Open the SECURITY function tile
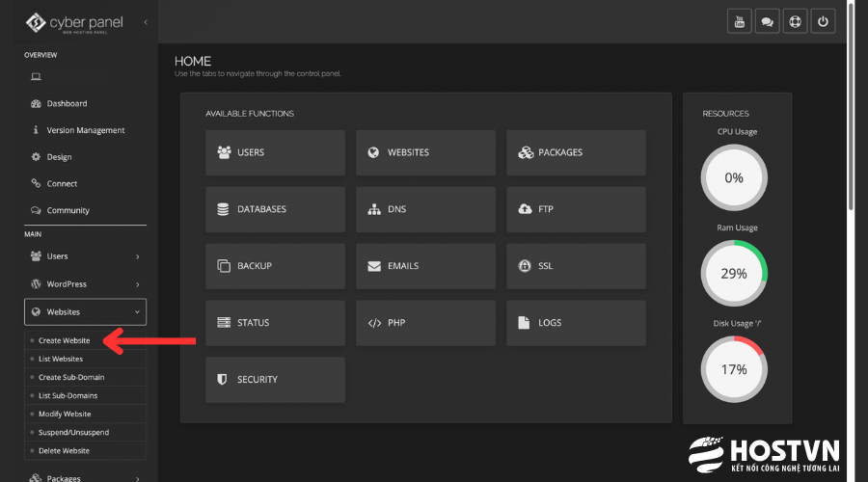The image size is (868, 482). click(x=275, y=380)
